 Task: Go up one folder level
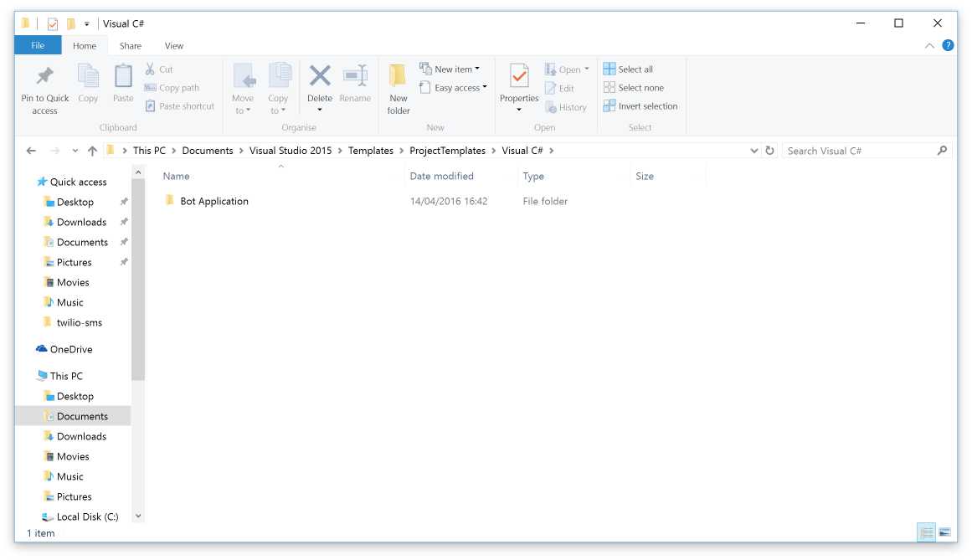[92, 151]
